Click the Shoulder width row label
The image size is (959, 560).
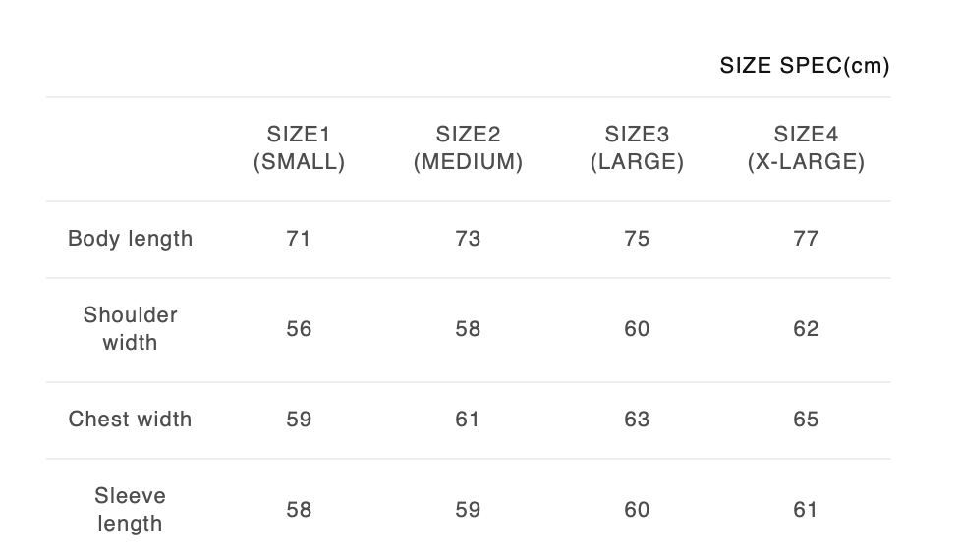[130, 329]
